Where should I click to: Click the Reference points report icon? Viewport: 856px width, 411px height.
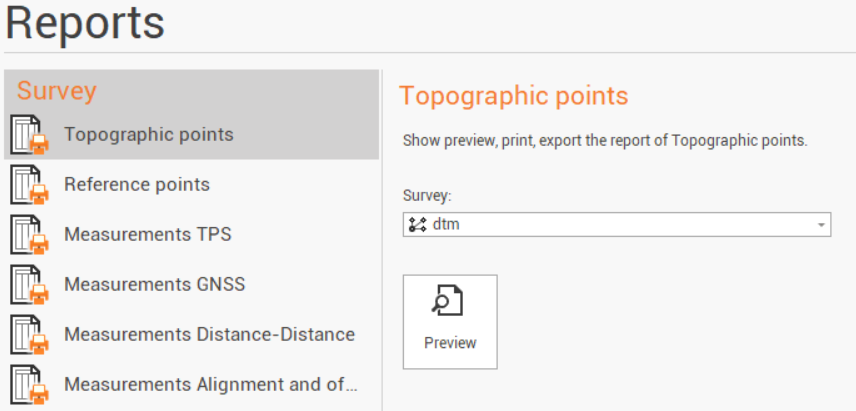30,185
